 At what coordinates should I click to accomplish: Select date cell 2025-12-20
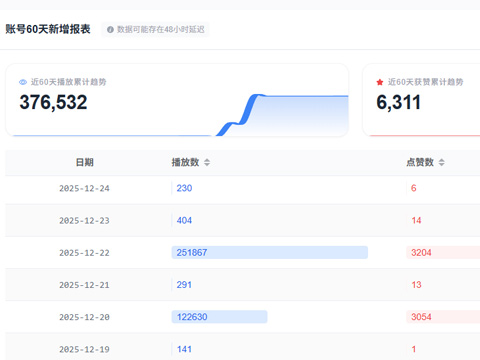84,317
